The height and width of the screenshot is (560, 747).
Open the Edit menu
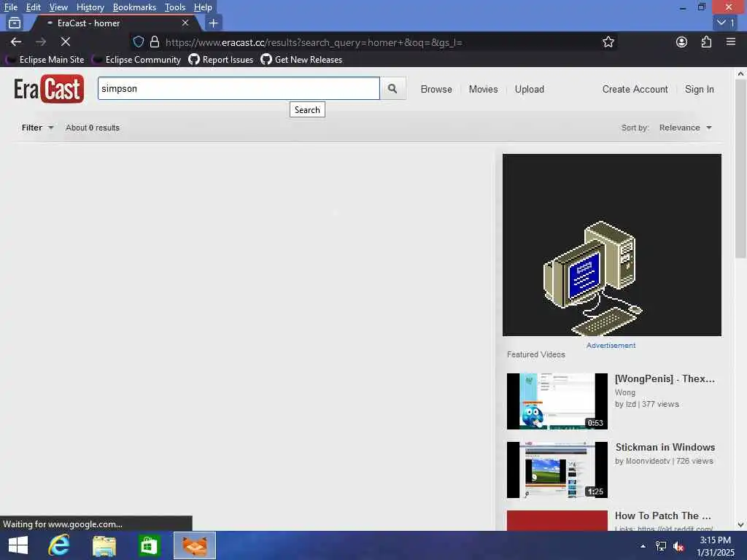[x=34, y=7]
